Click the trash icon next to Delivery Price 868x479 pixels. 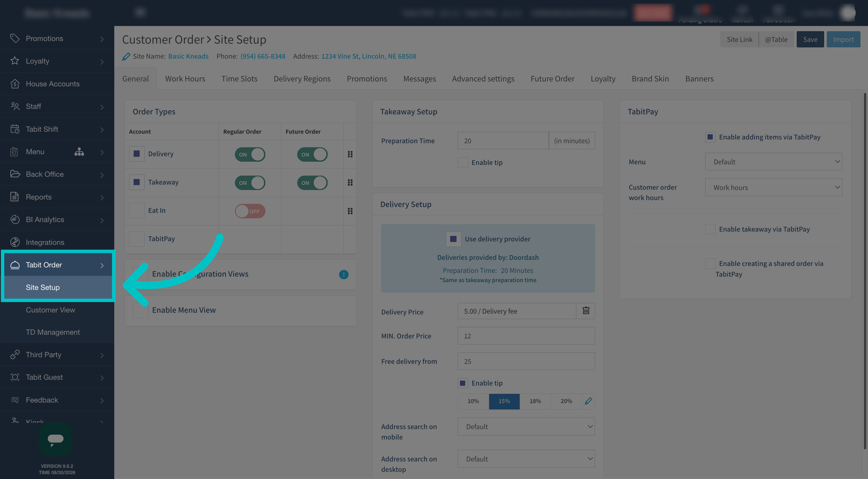pyautogui.click(x=586, y=310)
